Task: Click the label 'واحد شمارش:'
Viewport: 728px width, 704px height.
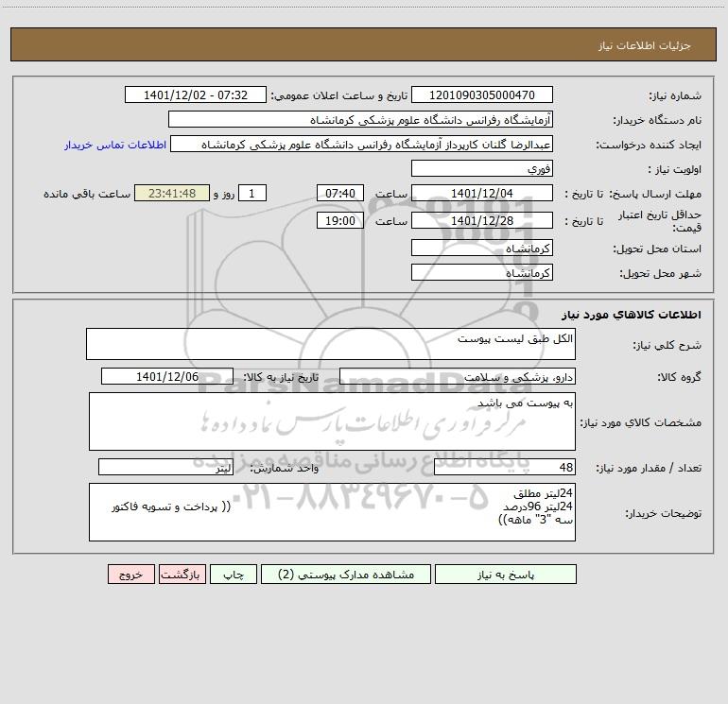Action: [285, 469]
